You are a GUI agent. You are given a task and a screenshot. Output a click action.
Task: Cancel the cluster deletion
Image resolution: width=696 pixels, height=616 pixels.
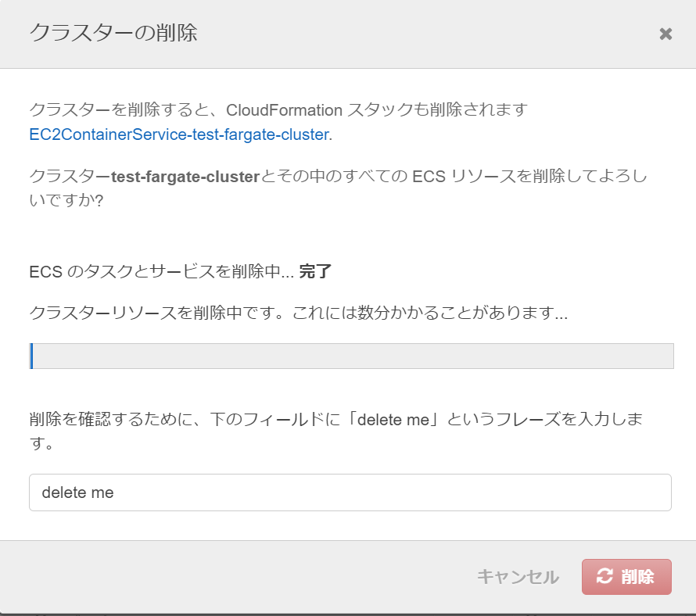click(518, 576)
